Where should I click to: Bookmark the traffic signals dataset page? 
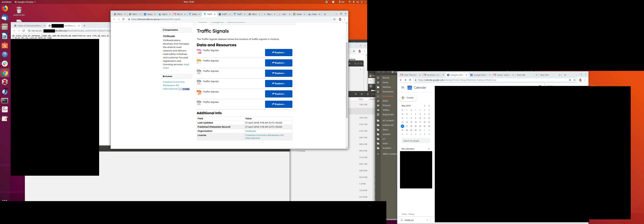(334, 19)
